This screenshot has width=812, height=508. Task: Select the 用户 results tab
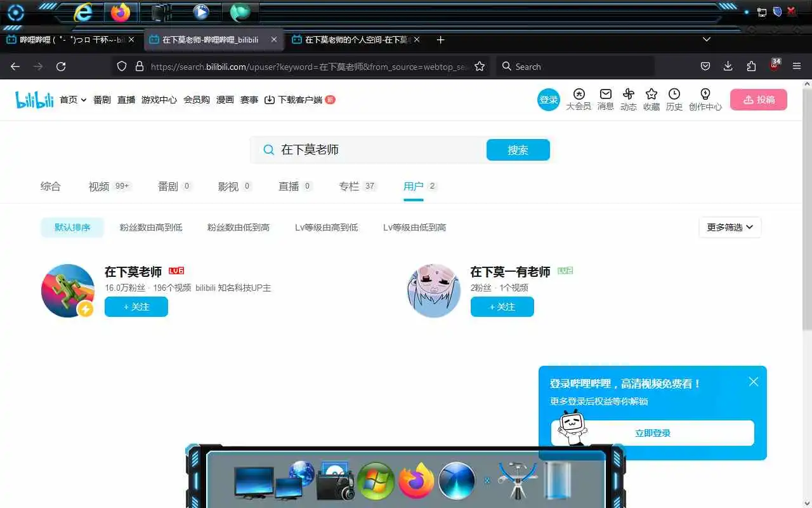[x=420, y=186]
